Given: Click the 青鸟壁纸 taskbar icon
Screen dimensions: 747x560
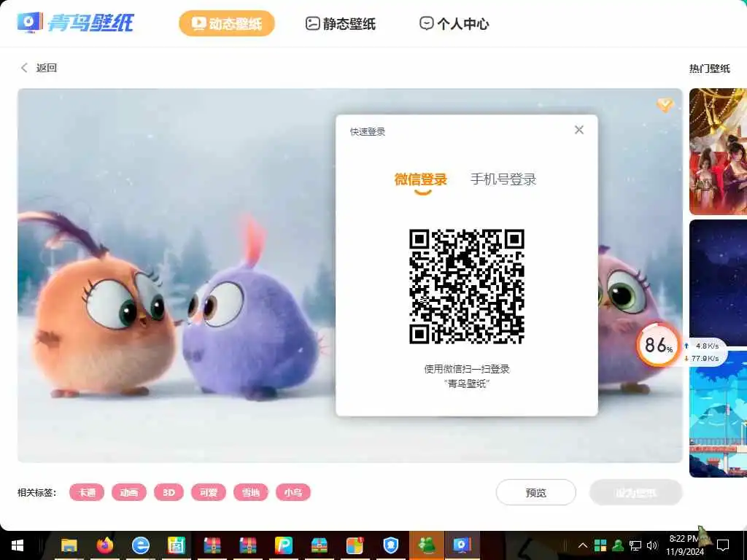Looking at the screenshot, I should pyautogui.click(x=462, y=545).
